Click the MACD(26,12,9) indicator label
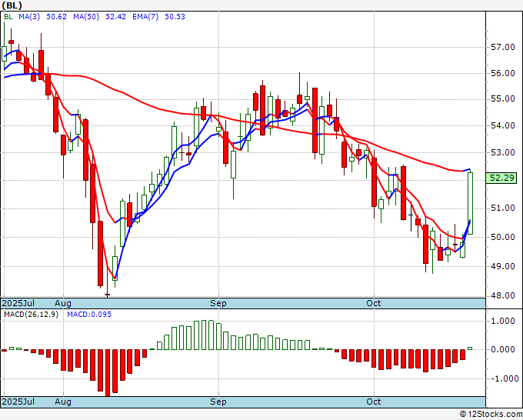The width and height of the screenshot is (523, 420). 31,315
